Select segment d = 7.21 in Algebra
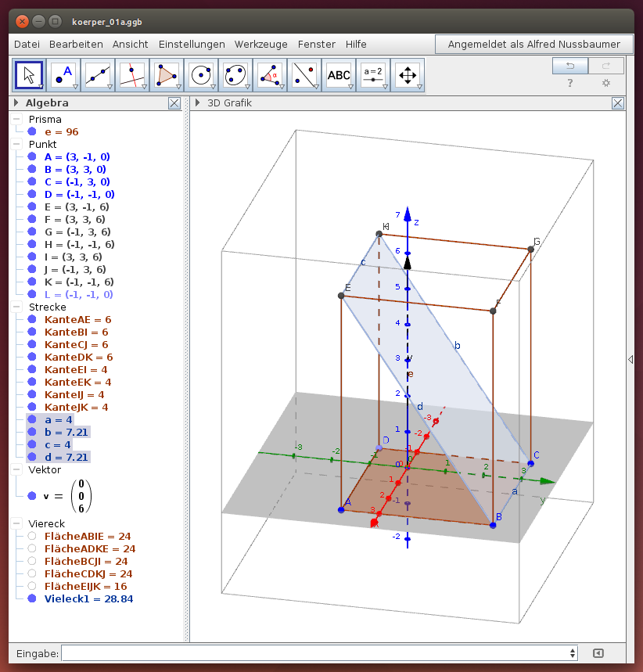 tap(66, 458)
